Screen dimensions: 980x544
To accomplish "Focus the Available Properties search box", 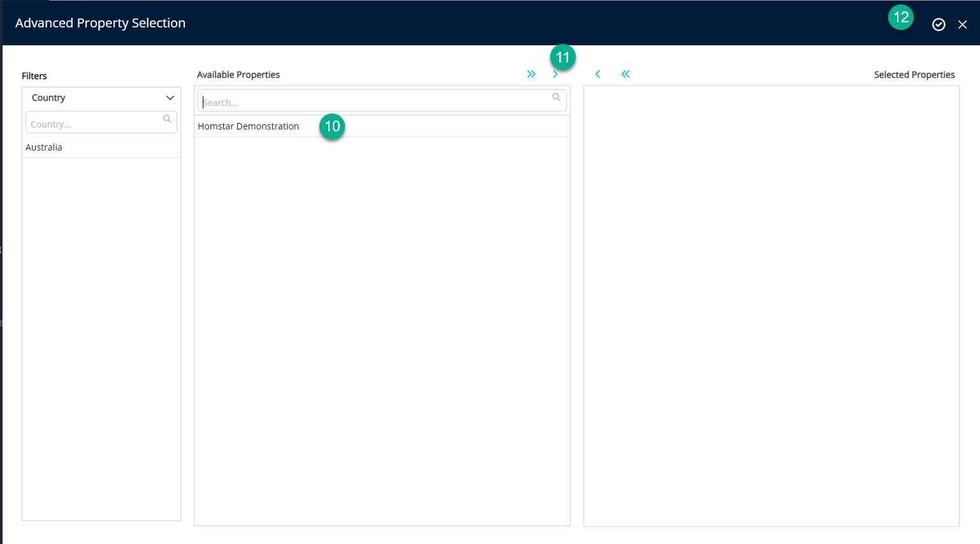I will (x=373, y=102).
